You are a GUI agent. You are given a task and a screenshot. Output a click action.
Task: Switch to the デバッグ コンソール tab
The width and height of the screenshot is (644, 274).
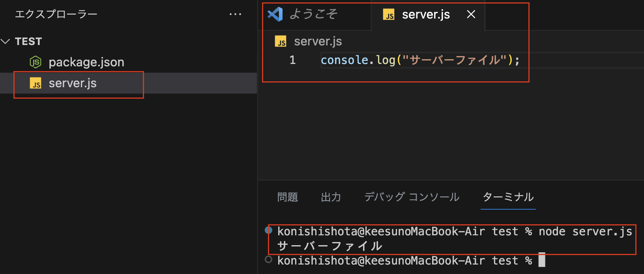412,197
